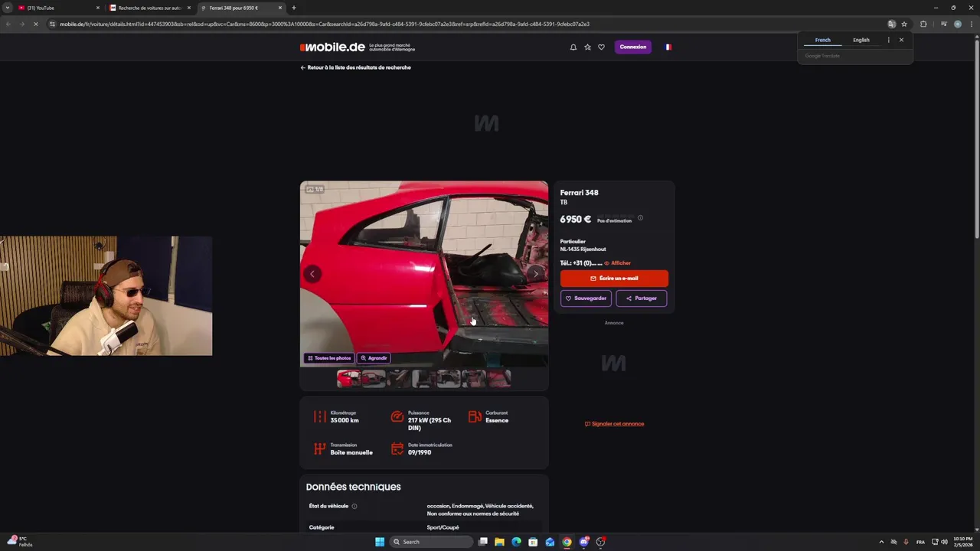Click date immatriculation 09/1990
The height and width of the screenshot is (551, 980).
tap(420, 452)
